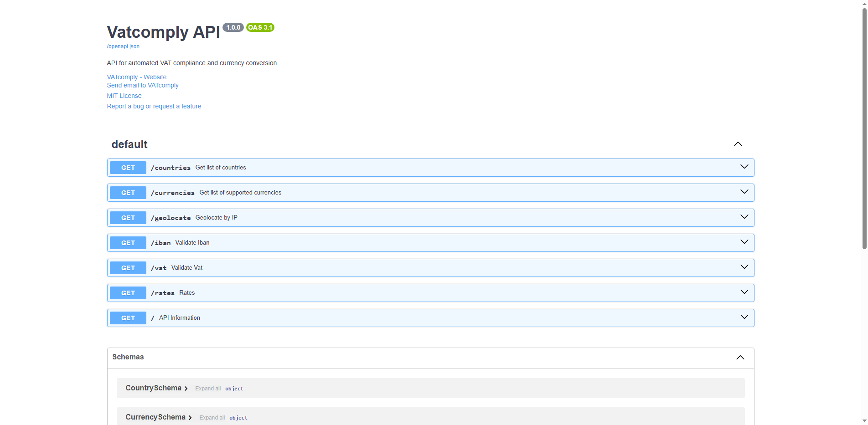Click Report a bug or request a feature
The height and width of the screenshot is (425, 868).
pyautogui.click(x=154, y=106)
